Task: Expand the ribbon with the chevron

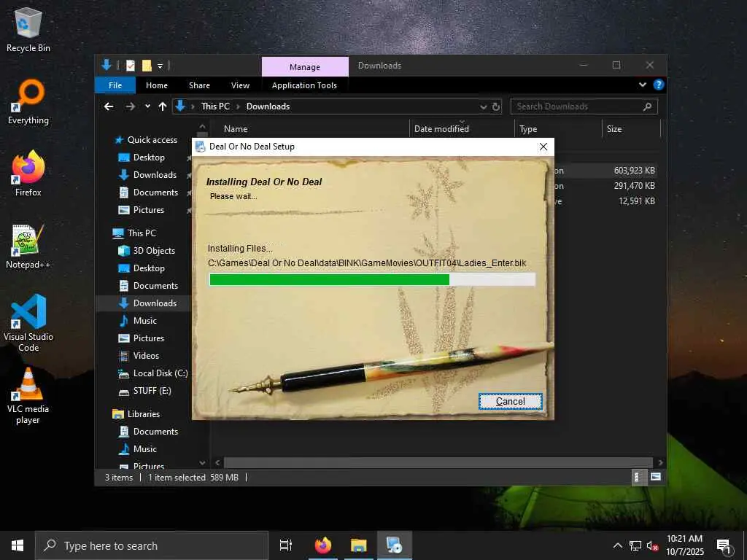Action: (643, 85)
